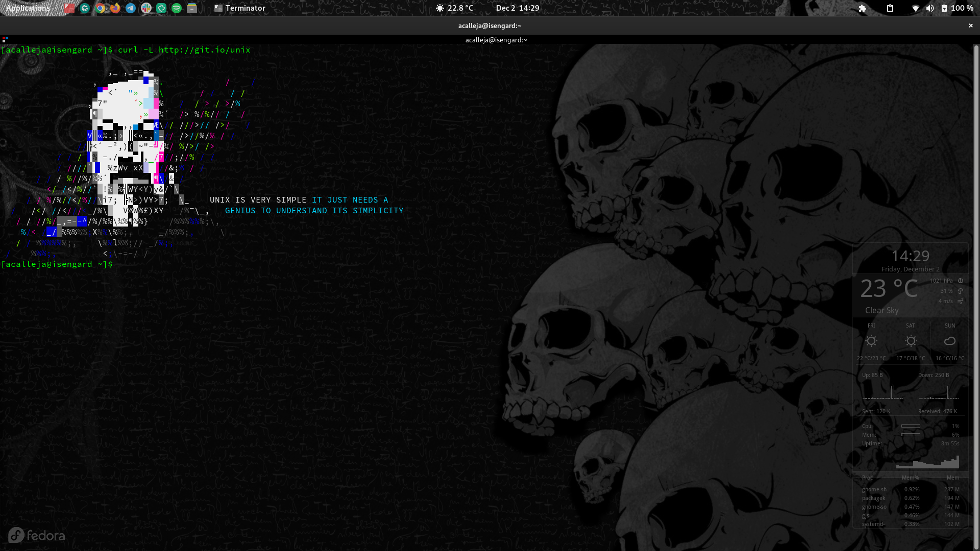The width and height of the screenshot is (980, 551).
Task: Click the text 'UNIX IS VERY SIMPLE'
Action: pos(258,200)
